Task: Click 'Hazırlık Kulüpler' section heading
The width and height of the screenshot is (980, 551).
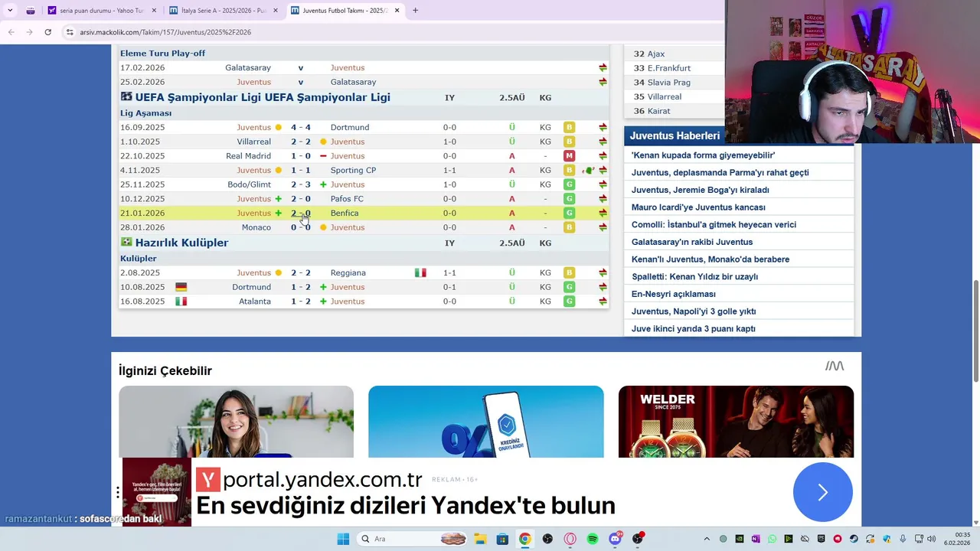Action: pyautogui.click(x=181, y=243)
